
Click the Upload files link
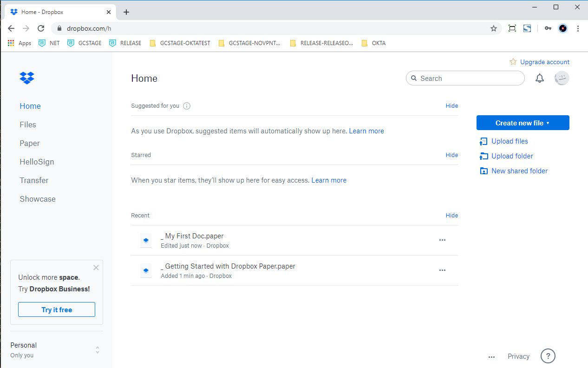tap(510, 141)
